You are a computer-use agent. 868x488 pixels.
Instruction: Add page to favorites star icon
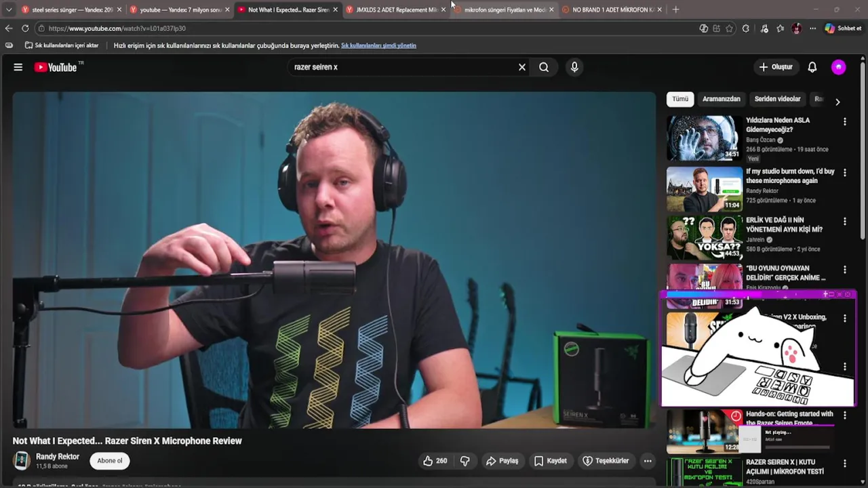point(730,28)
